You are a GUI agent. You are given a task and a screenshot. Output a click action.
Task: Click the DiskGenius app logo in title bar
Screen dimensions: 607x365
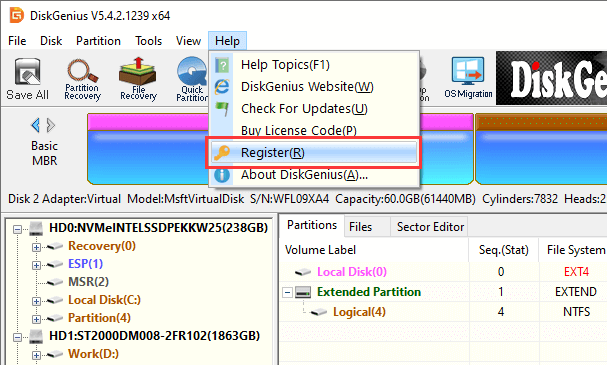[x=17, y=15]
